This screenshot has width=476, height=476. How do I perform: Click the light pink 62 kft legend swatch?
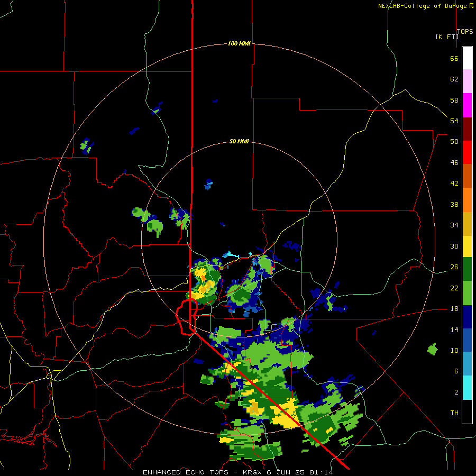pos(467,81)
